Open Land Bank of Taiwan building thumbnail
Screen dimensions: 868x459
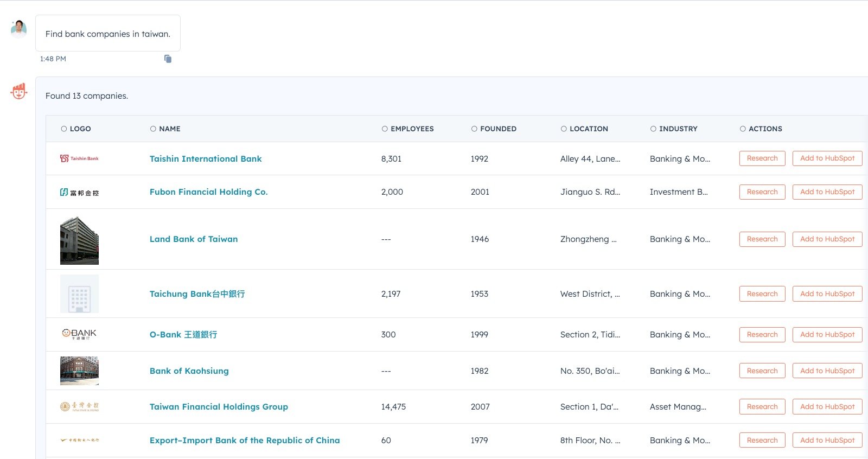[79, 240]
